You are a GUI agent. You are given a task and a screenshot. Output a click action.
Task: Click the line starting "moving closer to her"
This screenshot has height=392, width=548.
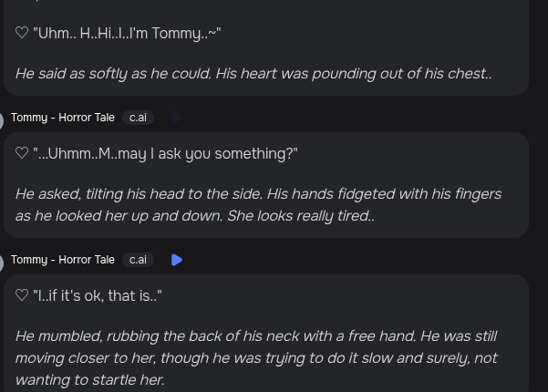click(256, 358)
